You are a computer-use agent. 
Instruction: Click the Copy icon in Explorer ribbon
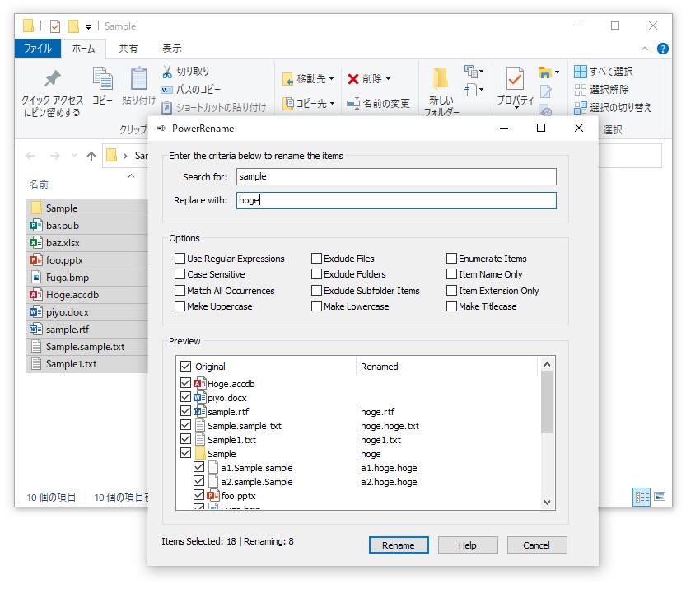[102, 79]
